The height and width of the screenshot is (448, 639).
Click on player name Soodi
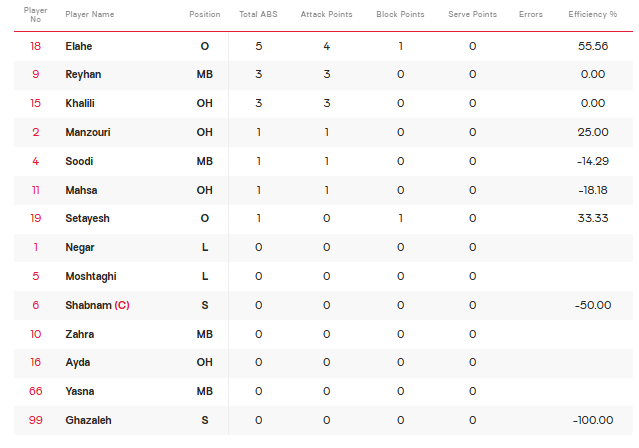(79, 161)
